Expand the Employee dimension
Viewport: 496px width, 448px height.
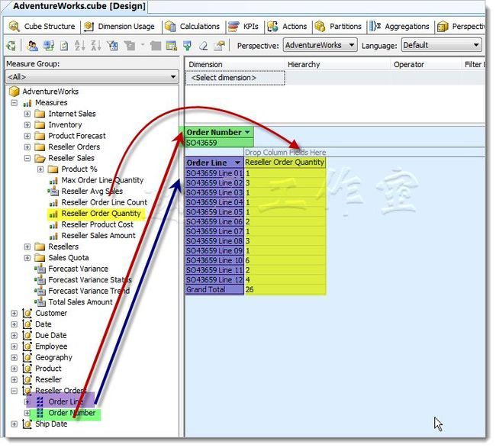(14, 346)
